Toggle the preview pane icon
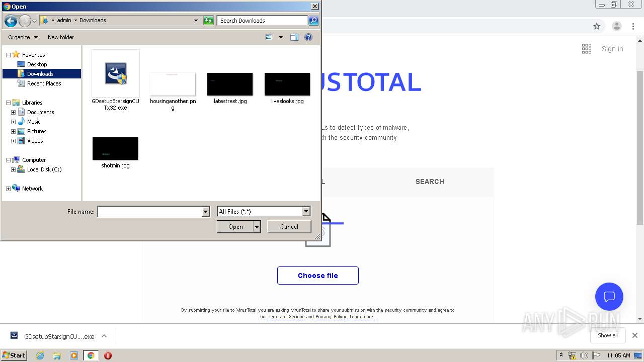Screen dimensions: 644x362 (x=294, y=37)
